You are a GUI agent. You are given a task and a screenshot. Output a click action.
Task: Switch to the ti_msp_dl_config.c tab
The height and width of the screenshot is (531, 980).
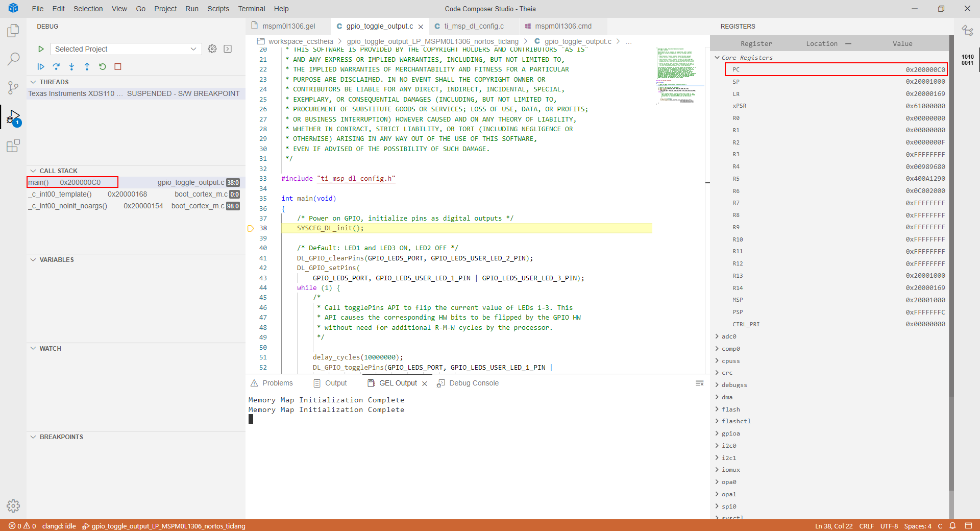(x=473, y=26)
